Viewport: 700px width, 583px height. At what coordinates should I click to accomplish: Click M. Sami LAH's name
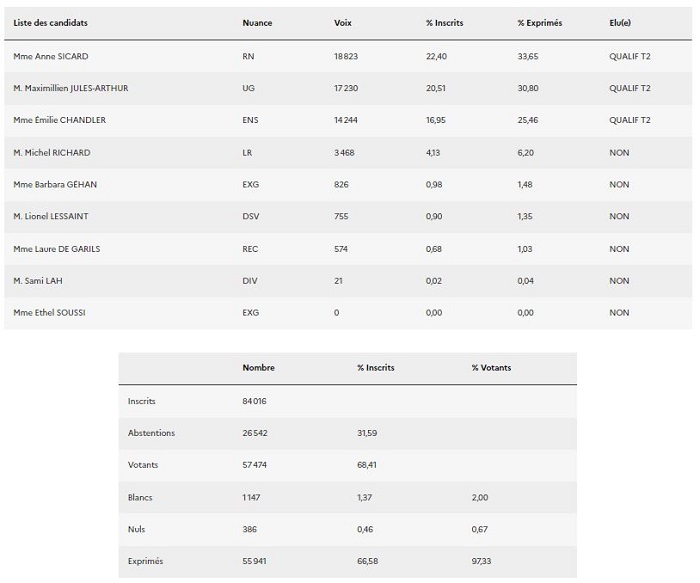tap(38, 281)
